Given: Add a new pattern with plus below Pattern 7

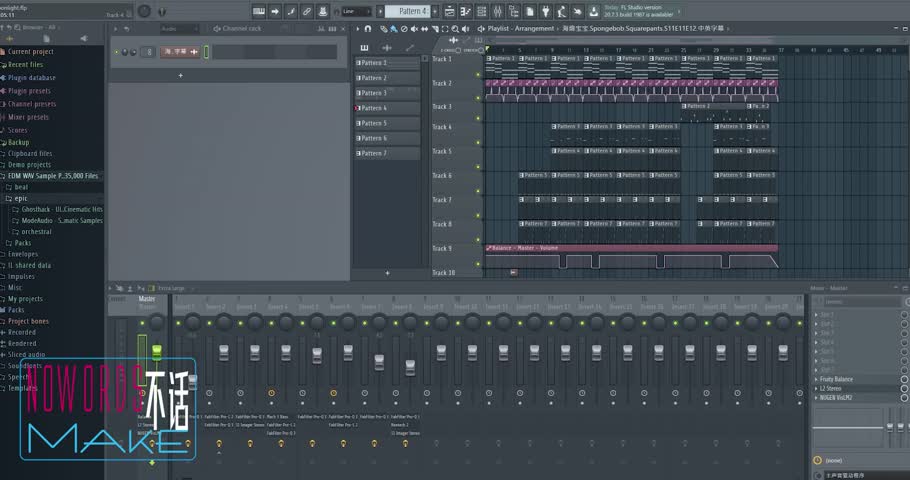Looking at the screenshot, I should tap(387, 272).
